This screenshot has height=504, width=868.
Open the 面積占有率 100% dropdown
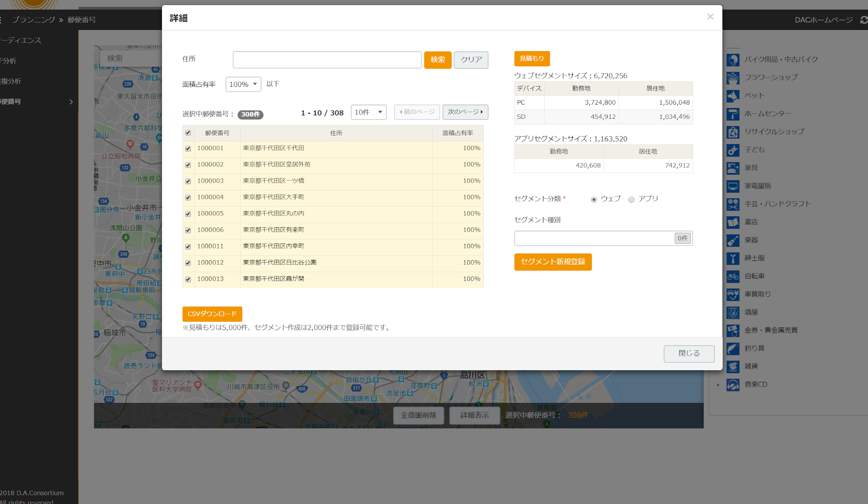(x=243, y=84)
